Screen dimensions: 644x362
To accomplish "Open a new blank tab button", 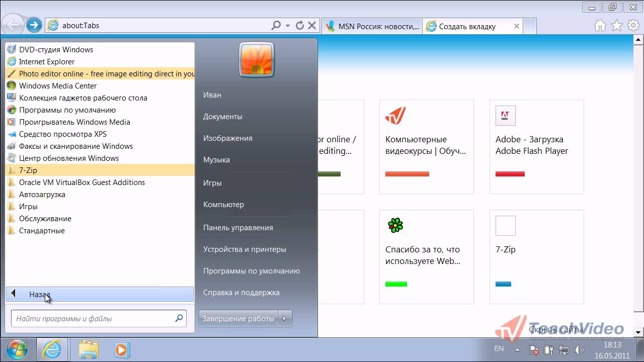I will [530, 26].
